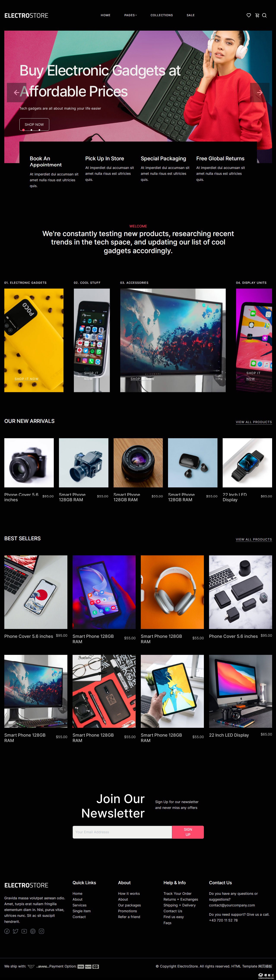This screenshot has height=980, width=276.
Task: Open the Facebook icon in footer
Action: 7,931
